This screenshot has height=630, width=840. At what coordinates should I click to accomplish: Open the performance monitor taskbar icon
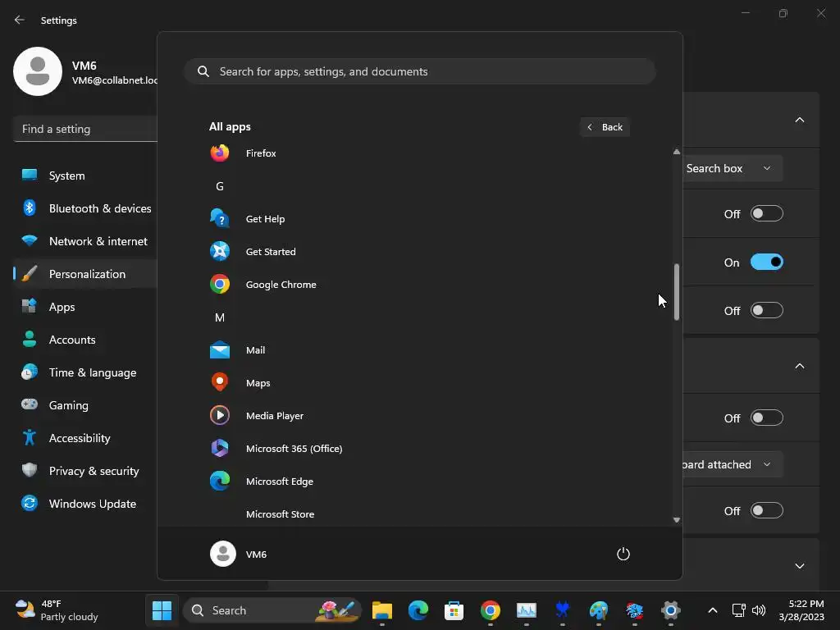tap(526, 610)
